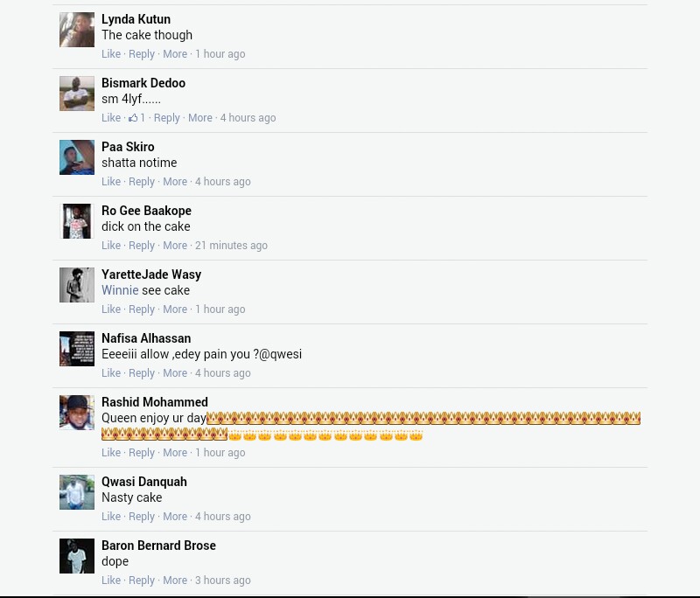Like Qwasi Danquah's Nasty cake comment

click(111, 517)
